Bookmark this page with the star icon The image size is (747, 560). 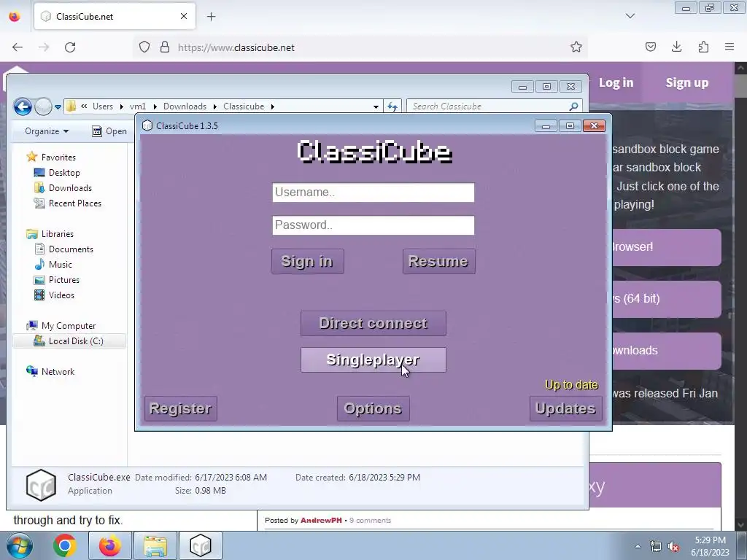576,47
